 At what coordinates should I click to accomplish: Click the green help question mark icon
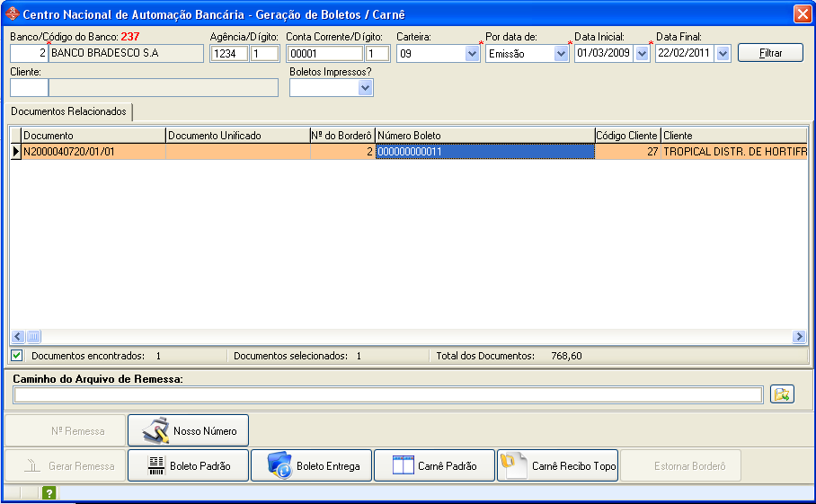tap(49, 492)
